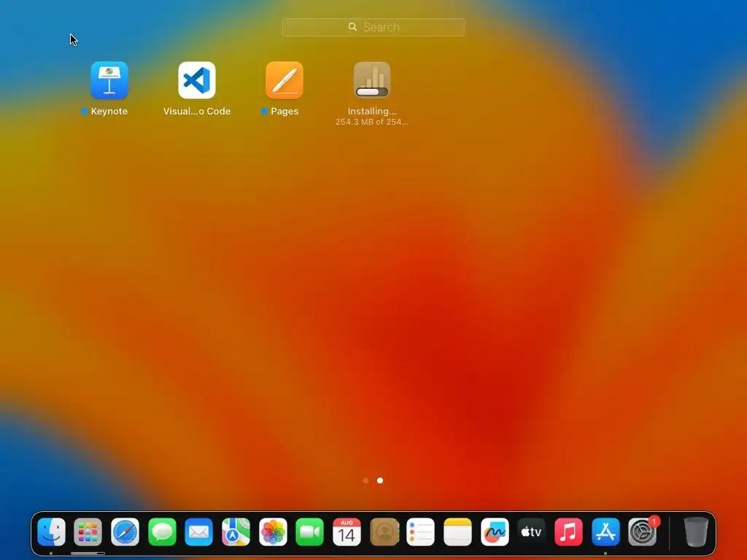Open Music from the Dock
Viewport: 747px width, 560px height.
coord(568,532)
